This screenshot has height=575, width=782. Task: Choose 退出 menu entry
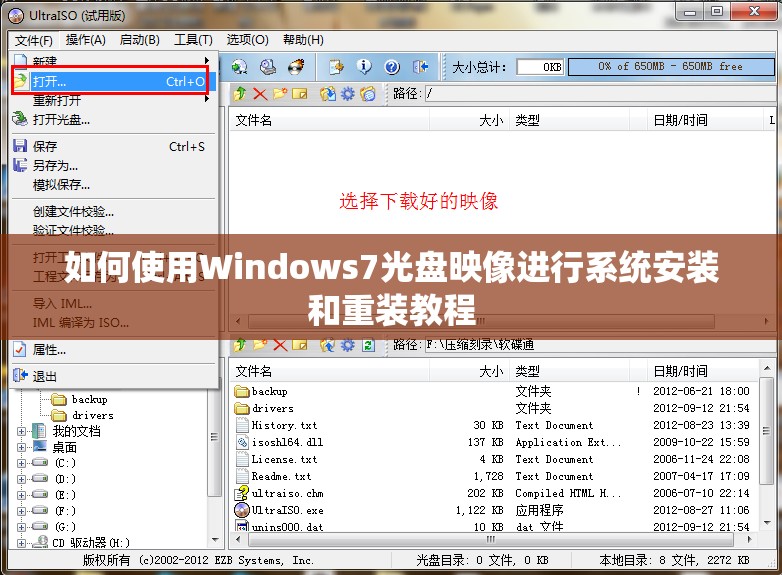point(114,377)
